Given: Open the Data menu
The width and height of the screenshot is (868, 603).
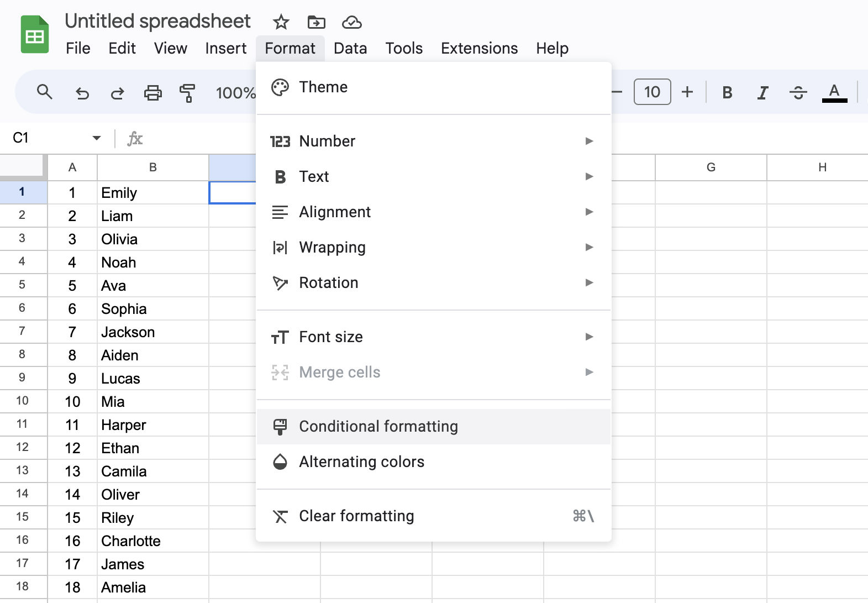Looking at the screenshot, I should click(350, 48).
